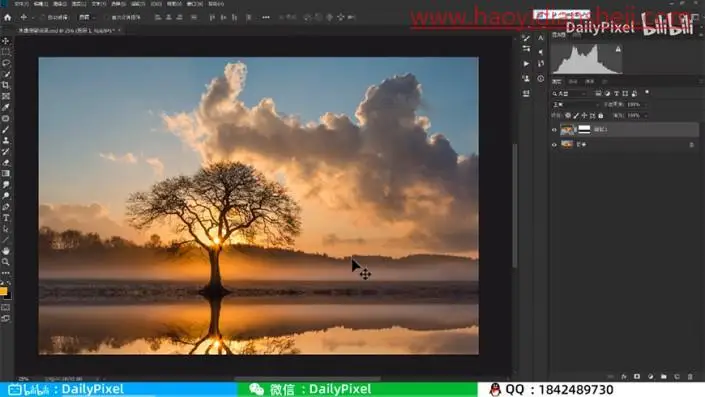Open the Actions play panel icon
705x397 pixels.
(526, 64)
